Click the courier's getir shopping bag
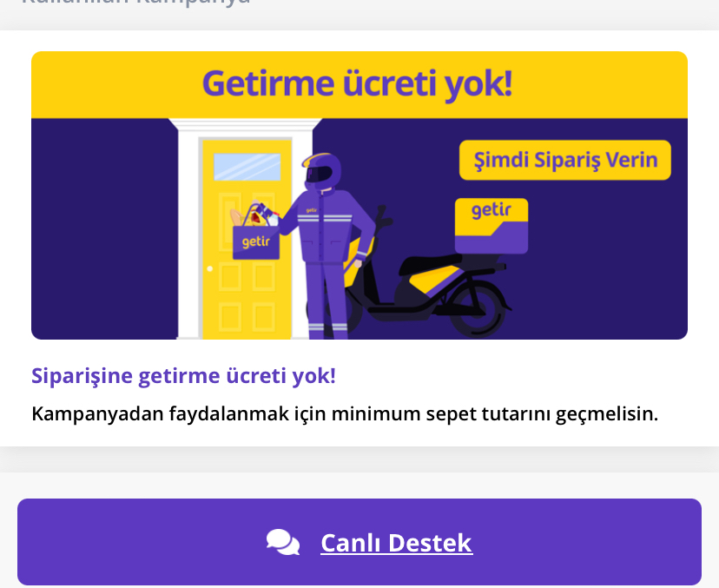 click(256, 241)
